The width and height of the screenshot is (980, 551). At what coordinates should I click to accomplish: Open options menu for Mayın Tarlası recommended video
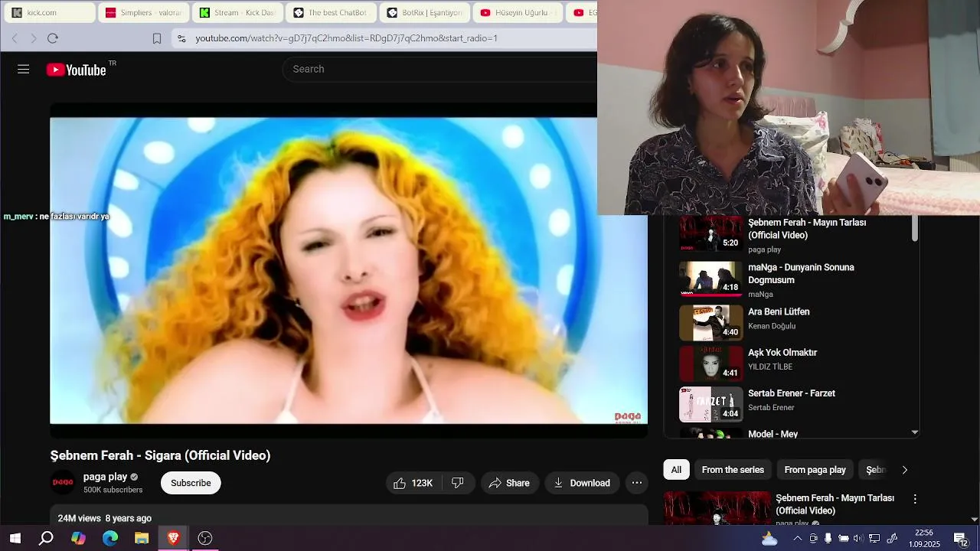pos(914,499)
